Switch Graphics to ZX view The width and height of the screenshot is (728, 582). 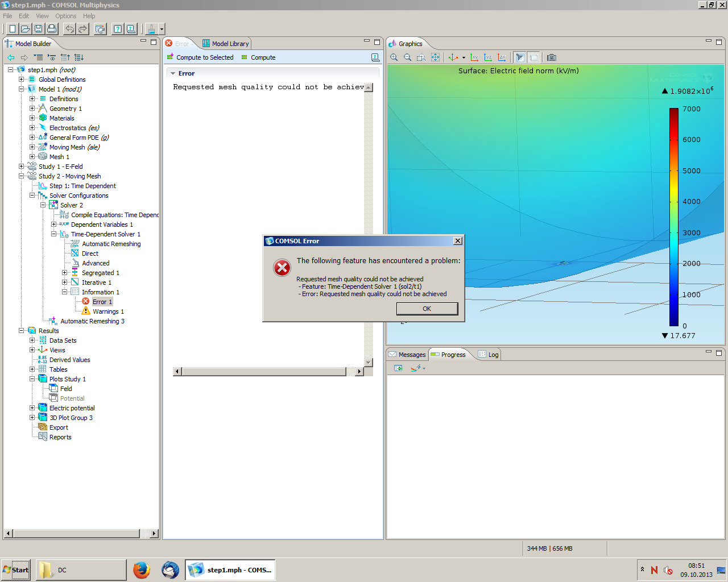click(x=502, y=57)
